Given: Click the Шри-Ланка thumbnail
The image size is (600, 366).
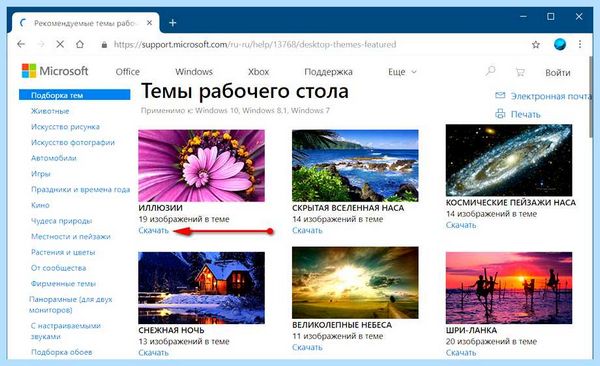Looking at the screenshot, I should point(509,288).
